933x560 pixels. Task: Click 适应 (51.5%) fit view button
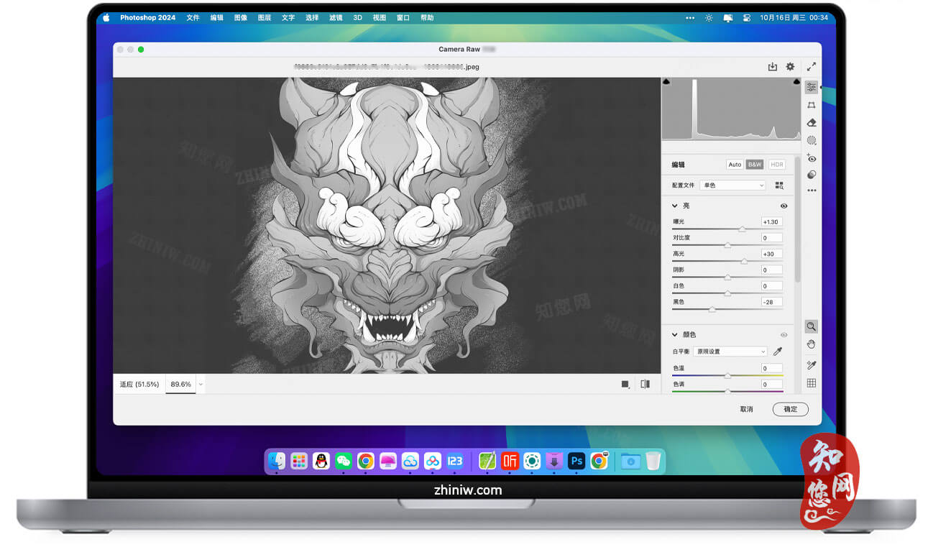(x=139, y=385)
